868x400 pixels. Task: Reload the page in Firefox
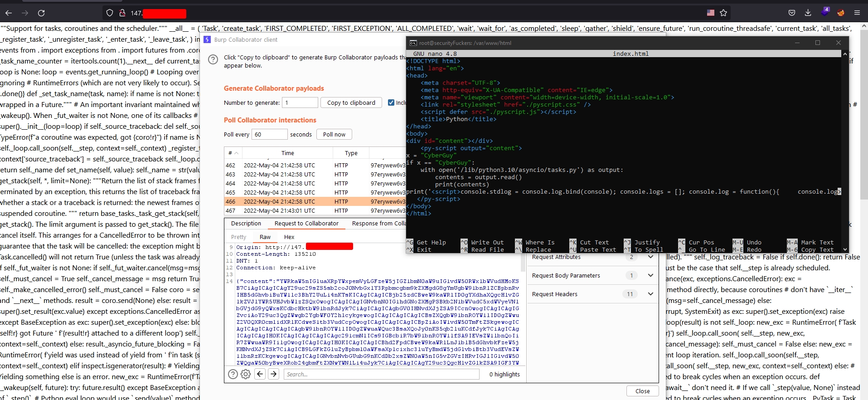(x=41, y=13)
